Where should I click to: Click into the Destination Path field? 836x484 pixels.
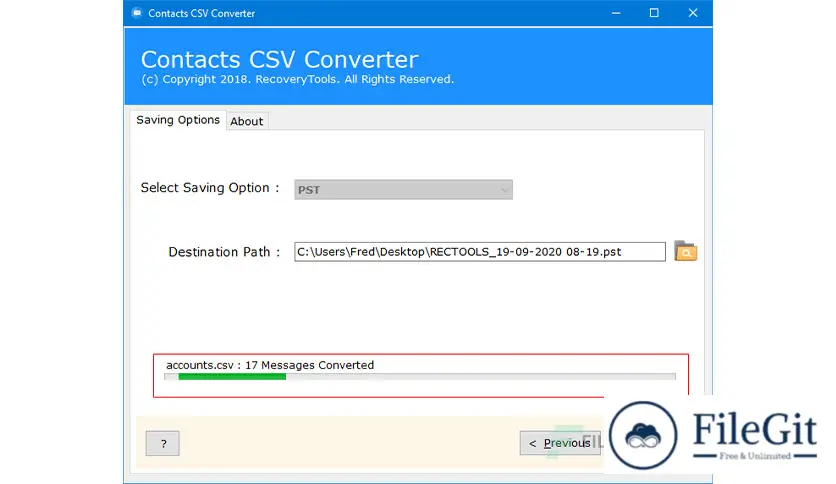480,252
